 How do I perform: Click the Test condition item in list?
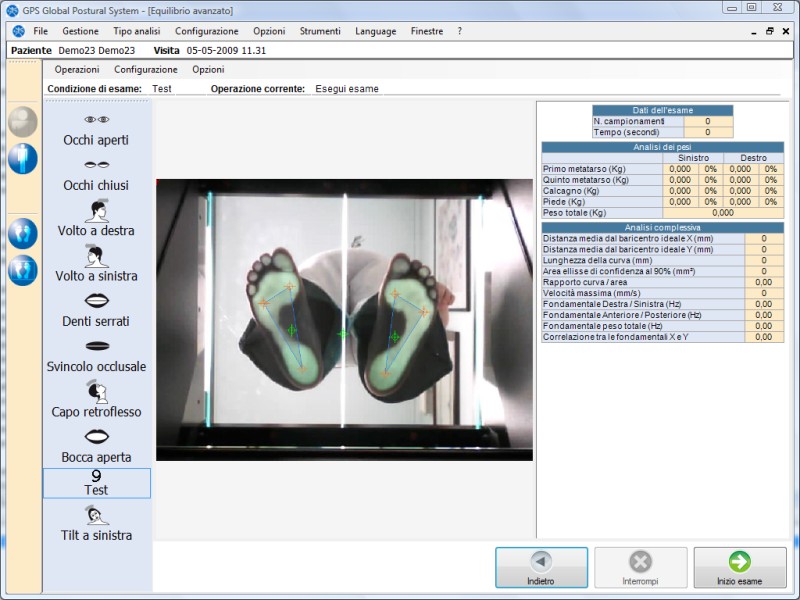(x=96, y=483)
